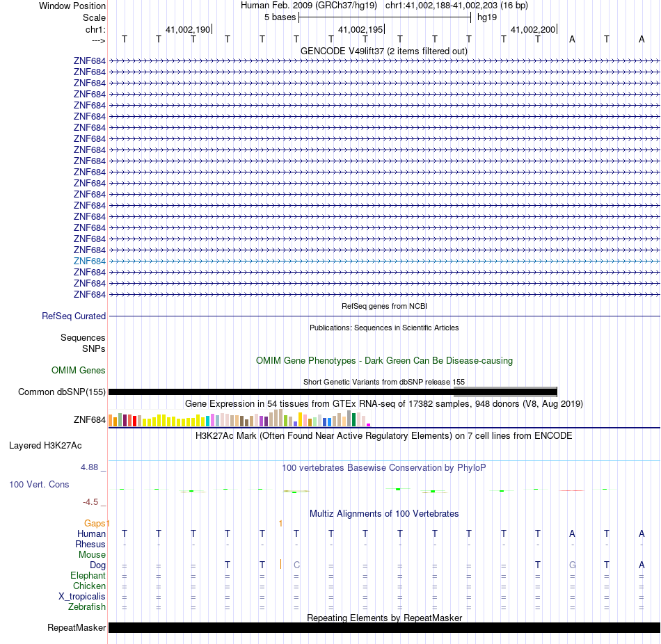Click the OMIM Gene Phenotypes track title
Viewport: 661px width, 644px height.
[x=385, y=361]
